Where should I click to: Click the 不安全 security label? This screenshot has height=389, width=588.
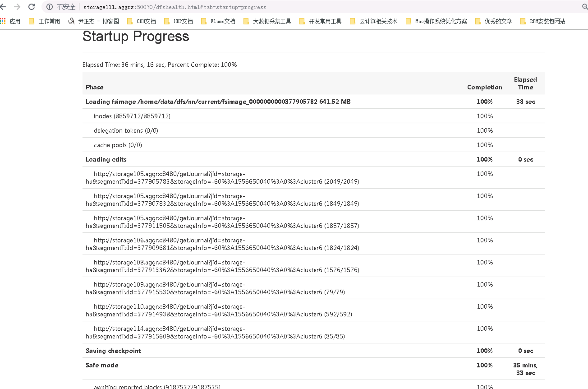click(x=66, y=7)
